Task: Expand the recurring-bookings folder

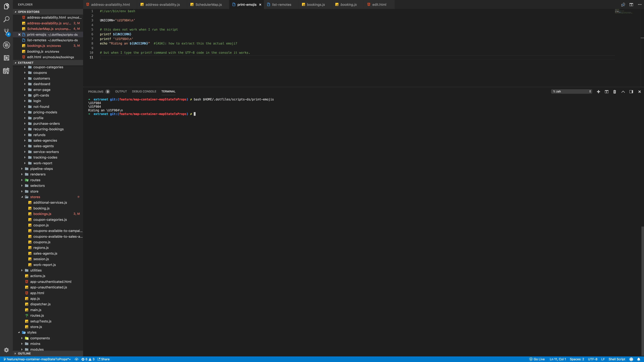Action: coord(48,129)
